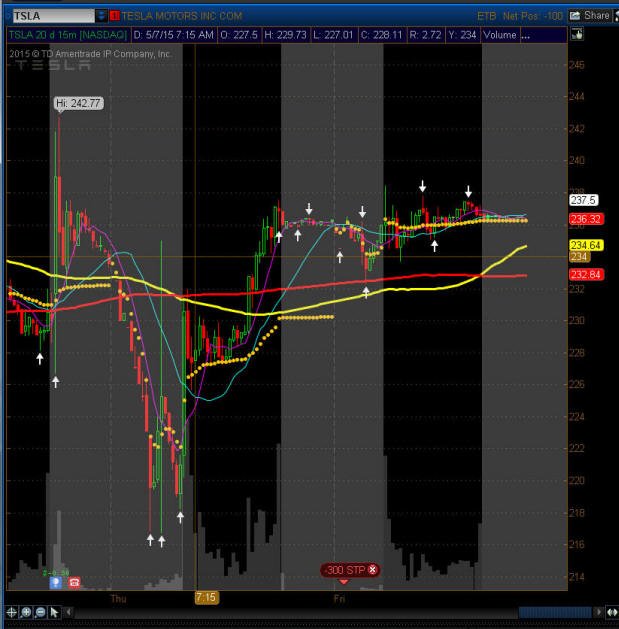
Task: Select the arrow pointer cursor tool
Action: pos(54,612)
